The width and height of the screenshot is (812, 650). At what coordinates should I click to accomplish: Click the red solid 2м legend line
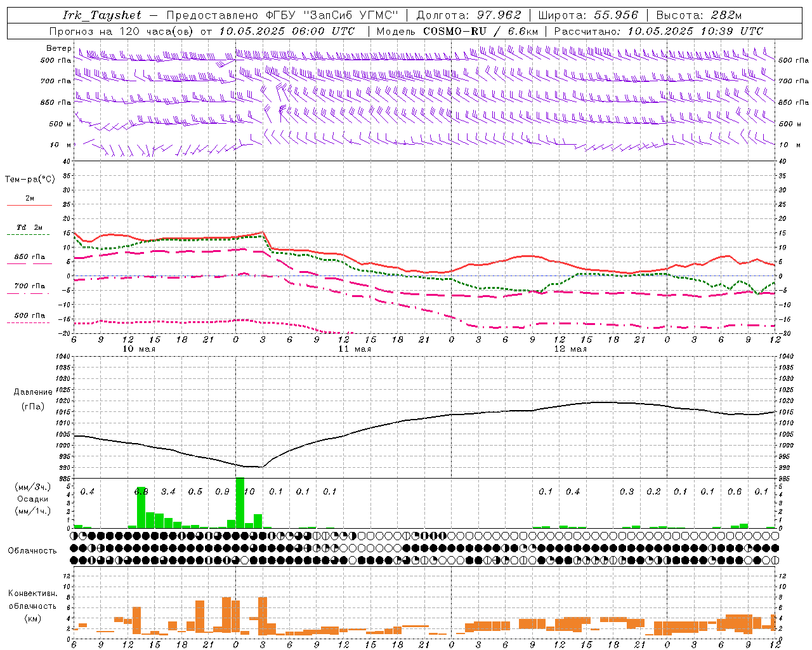point(29,205)
